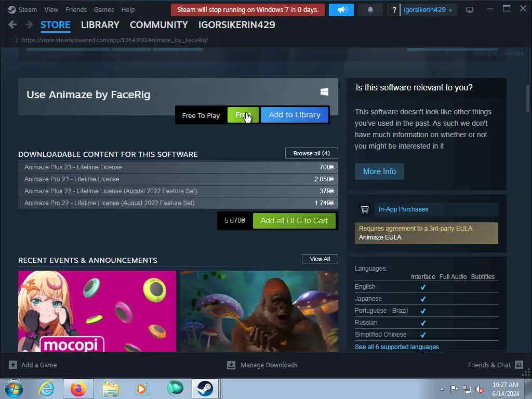
Task: Open the gorilla mushroom announcement thumbnail
Action: point(259,311)
